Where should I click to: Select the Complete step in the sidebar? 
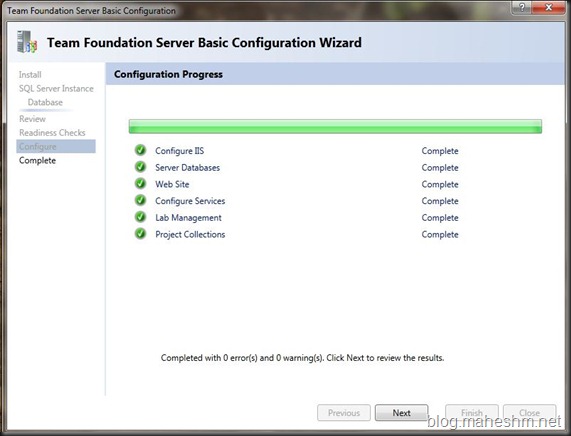point(38,161)
